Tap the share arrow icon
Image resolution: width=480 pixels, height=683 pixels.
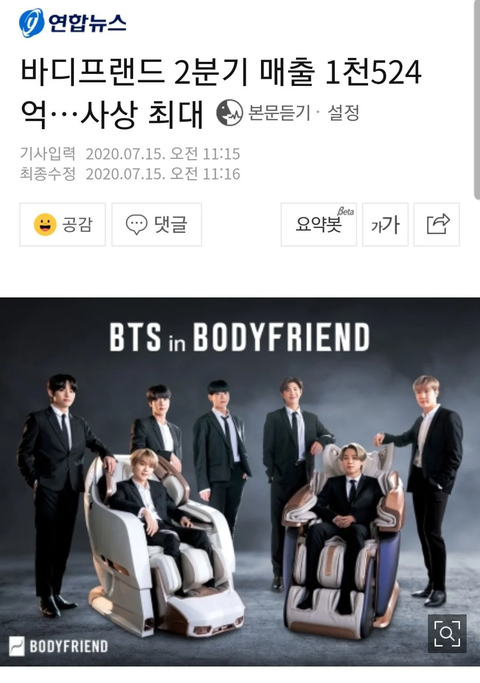coord(436,224)
